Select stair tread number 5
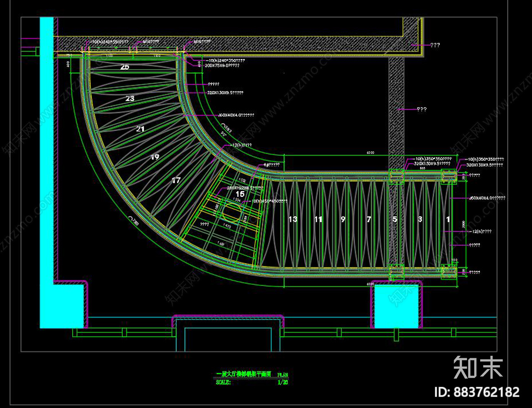This screenshot has height=408, width=532. [x=395, y=220]
